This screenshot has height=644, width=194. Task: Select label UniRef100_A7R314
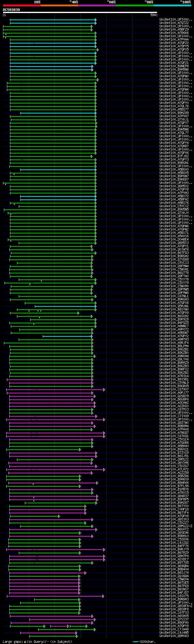174,376
